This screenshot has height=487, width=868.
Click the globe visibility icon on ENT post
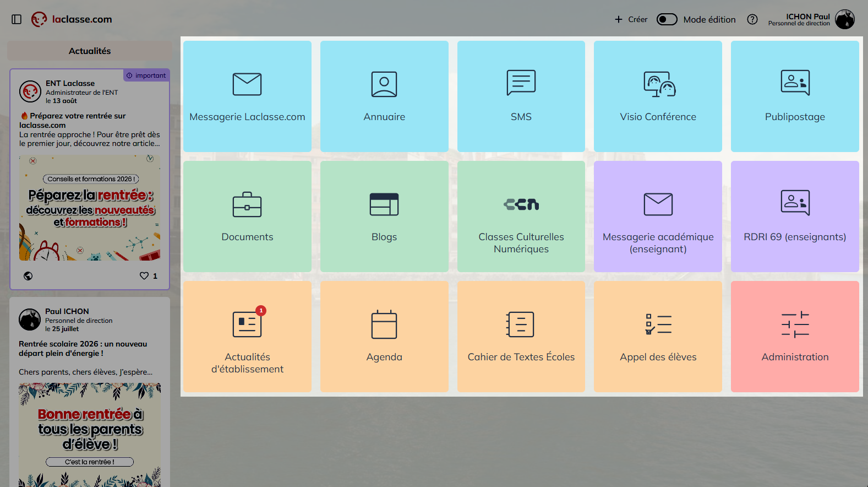click(28, 276)
